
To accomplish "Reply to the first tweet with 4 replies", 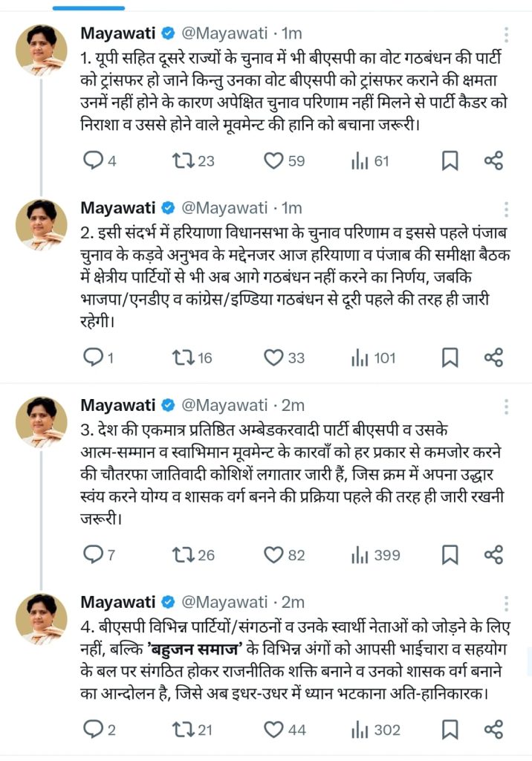I will coord(93,161).
